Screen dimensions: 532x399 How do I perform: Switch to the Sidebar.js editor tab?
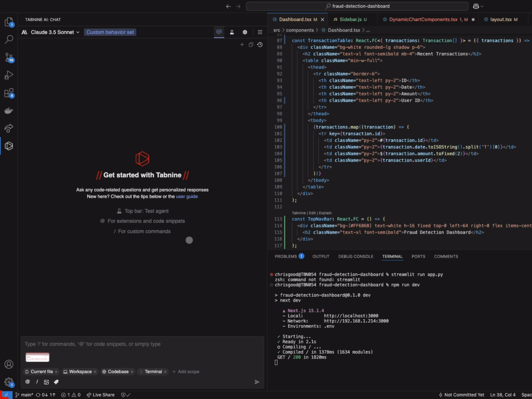(x=350, y=20)
